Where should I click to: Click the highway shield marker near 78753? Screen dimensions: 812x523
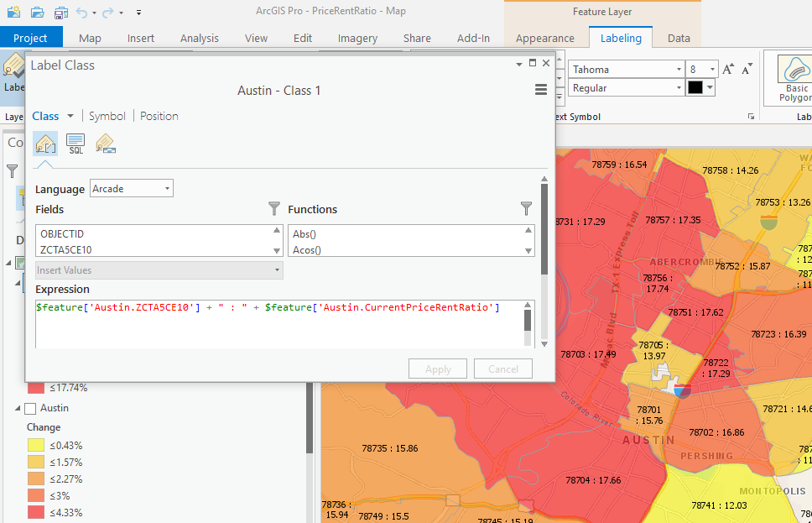(x=768, y=223)
